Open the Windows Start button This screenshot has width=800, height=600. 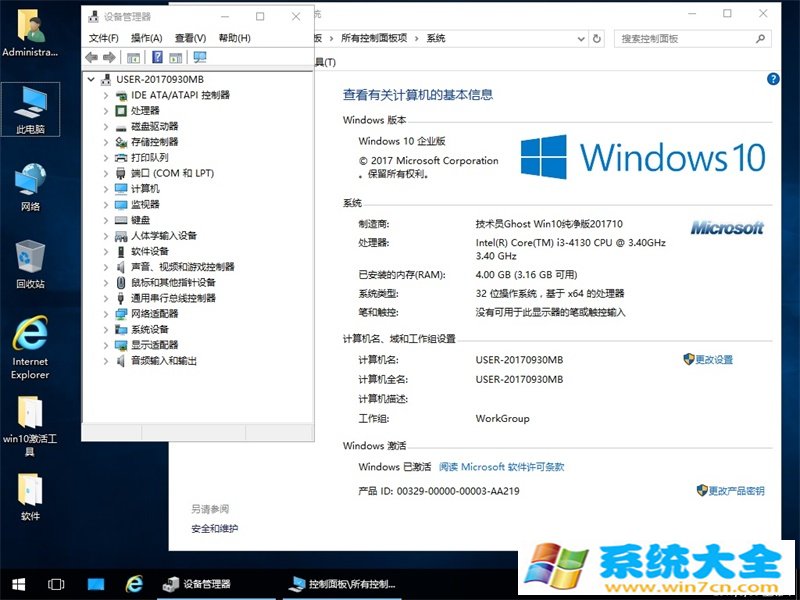pos(19,584)
